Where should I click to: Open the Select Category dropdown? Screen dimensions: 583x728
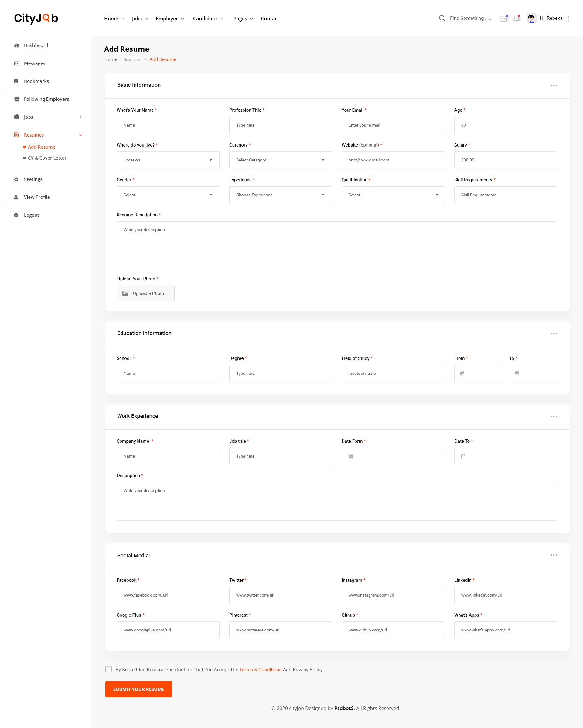280,160
